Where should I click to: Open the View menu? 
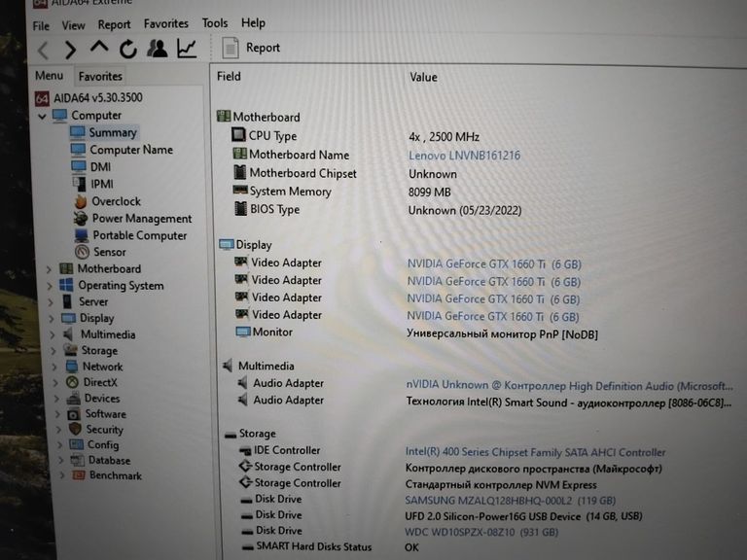click(73, 25)
